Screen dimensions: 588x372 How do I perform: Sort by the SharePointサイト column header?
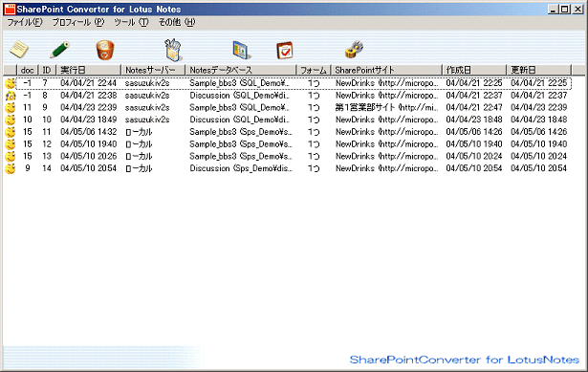[386, 70]
